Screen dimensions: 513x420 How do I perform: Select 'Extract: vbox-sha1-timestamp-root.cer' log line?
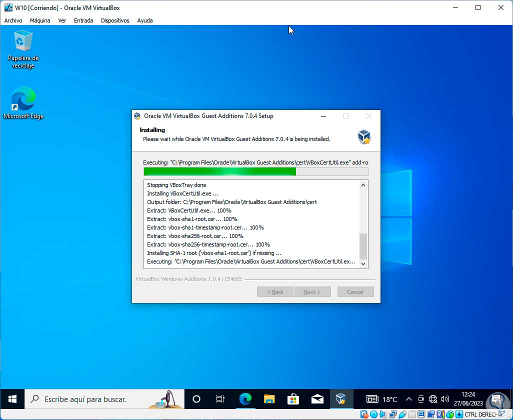(x=205, y=227)
